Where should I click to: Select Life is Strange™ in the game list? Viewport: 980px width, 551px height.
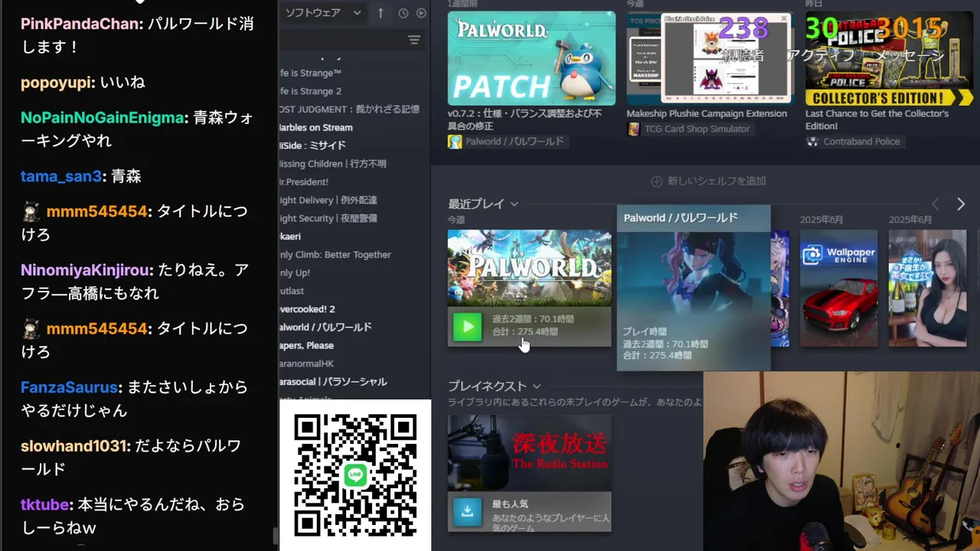pos(310,73)
